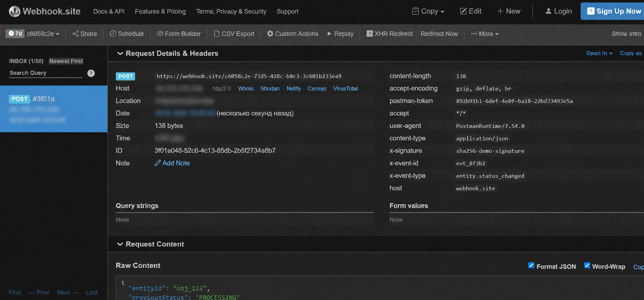The height and width of the screenshot is (300, 644).
Task: Expand the c6058c2e URL dropdown
Action: (43, 34)
